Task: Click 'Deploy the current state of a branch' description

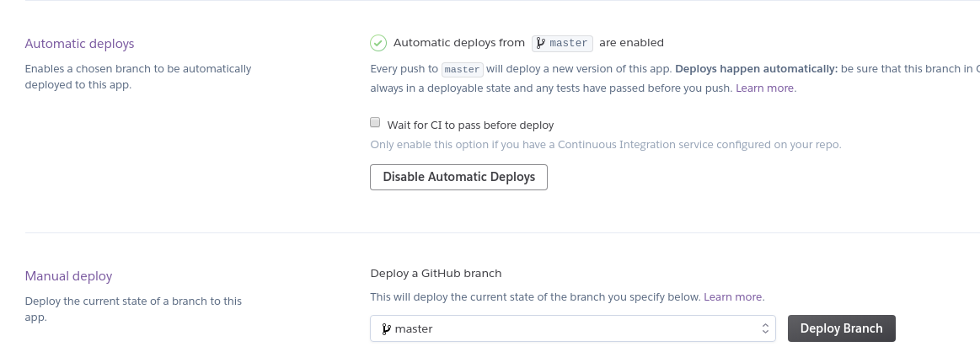Action: click(x=133, y=309)
